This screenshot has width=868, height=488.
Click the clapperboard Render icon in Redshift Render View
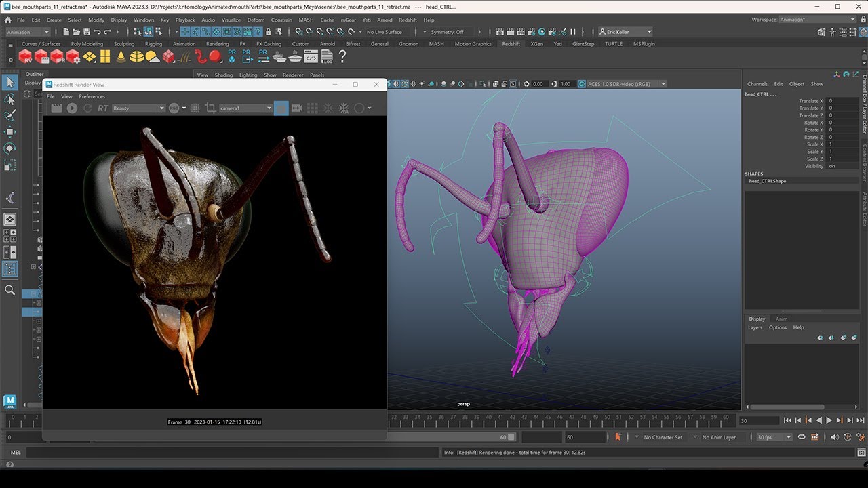56,108
